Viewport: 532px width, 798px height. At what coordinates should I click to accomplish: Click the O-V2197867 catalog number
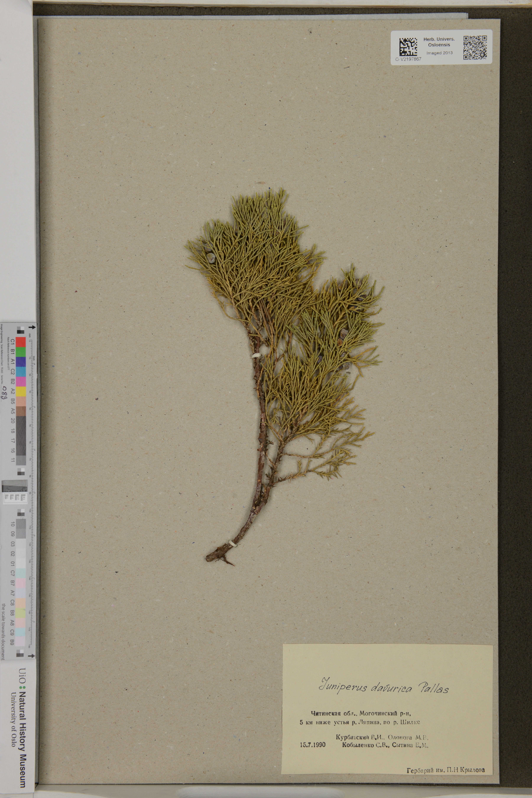pos(408,59)
